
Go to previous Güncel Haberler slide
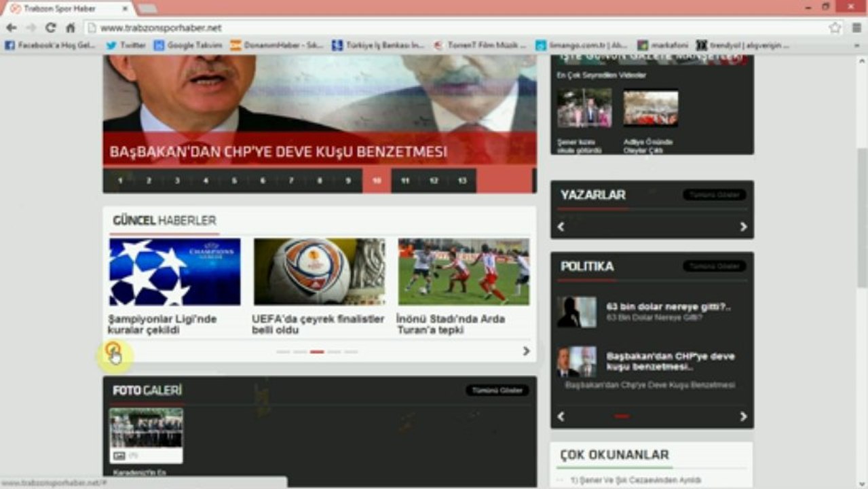click(113, 351)
